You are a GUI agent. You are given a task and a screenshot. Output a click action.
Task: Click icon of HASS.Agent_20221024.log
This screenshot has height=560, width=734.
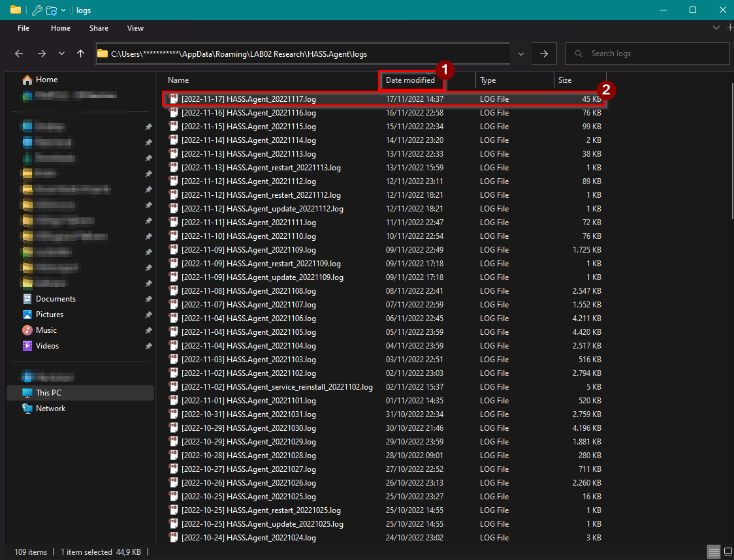click(x=173, y=538)
